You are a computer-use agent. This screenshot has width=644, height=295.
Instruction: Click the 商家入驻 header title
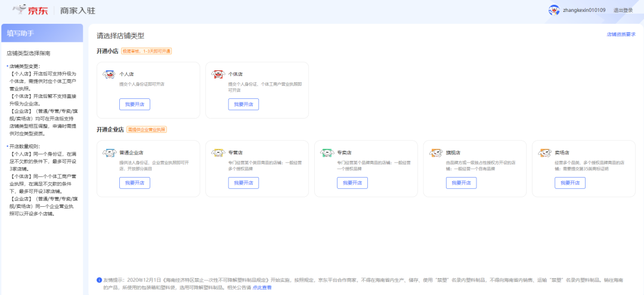point(78,11)
